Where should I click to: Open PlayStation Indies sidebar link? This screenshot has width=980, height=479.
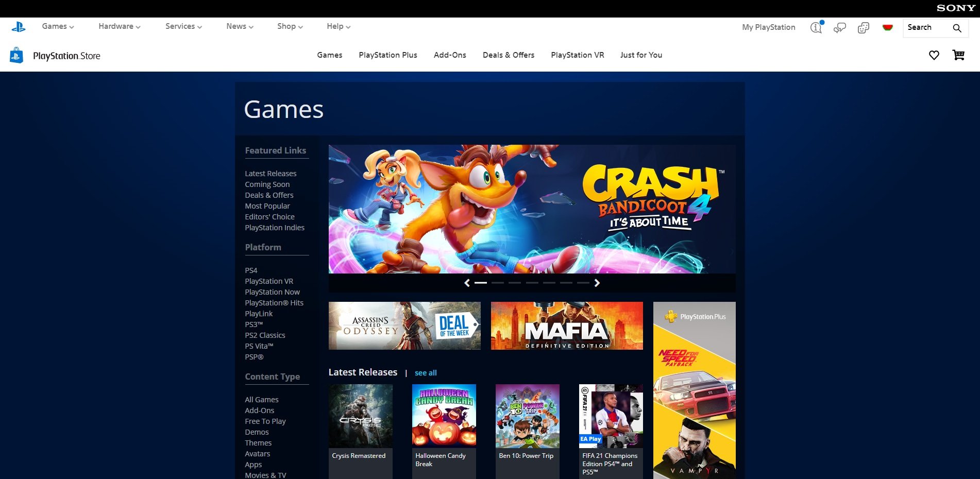pos(275,228)
